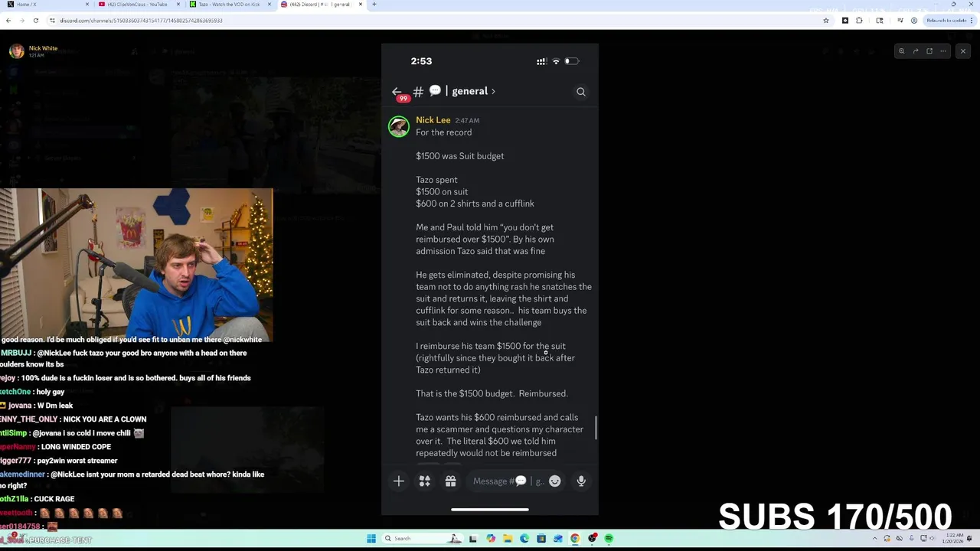980x551 pixels.
Task: Show hidden tray icons chevron
Action: click(x=875, y=539)
